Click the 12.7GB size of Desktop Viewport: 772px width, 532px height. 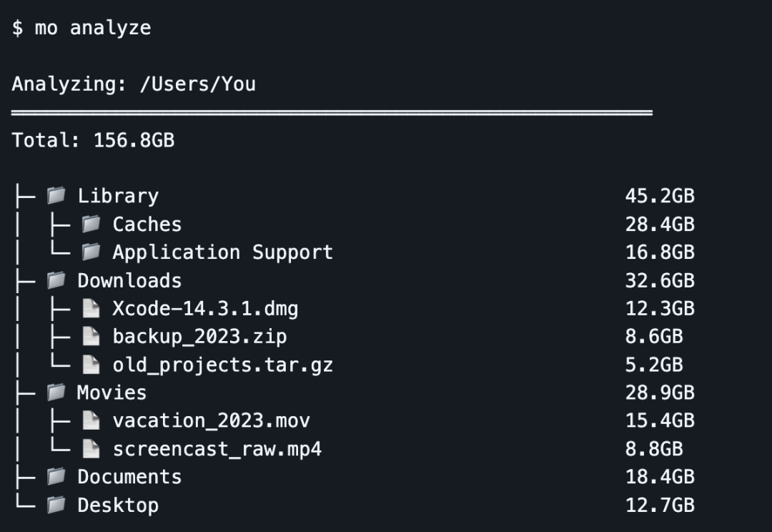(660, 505)
